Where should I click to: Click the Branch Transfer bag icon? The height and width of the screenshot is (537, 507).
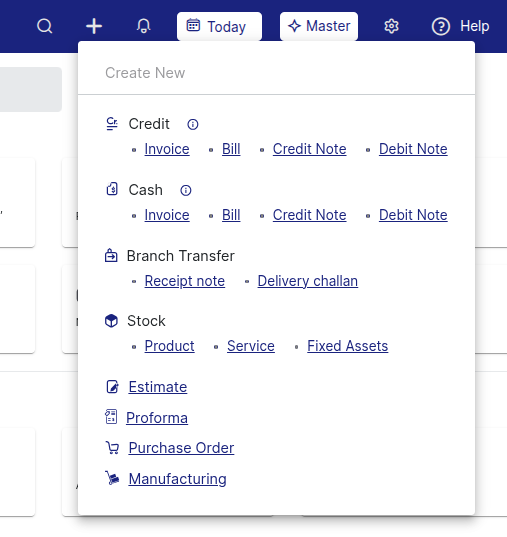point(111,255)
